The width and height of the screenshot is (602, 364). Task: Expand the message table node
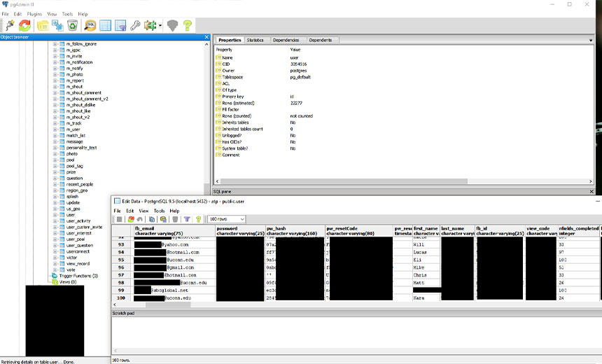[55, 141]
